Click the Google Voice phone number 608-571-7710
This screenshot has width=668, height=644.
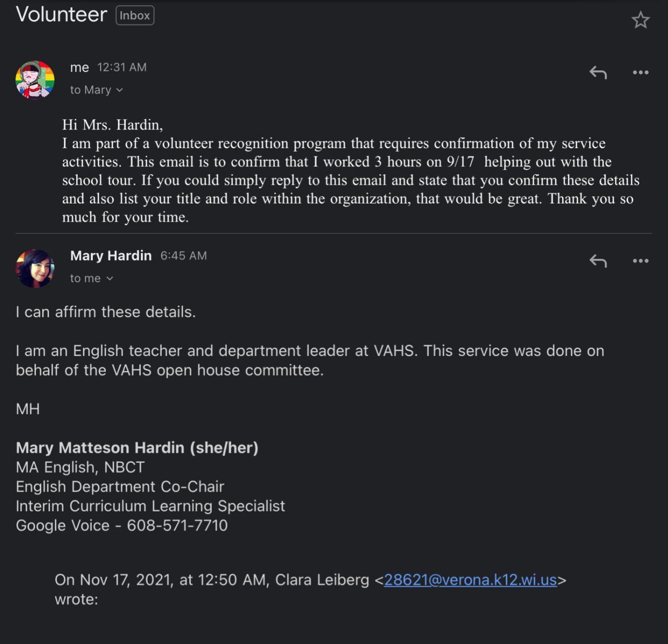177,525
